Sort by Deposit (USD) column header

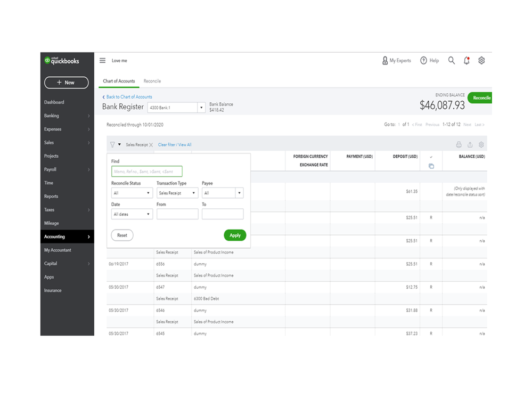(x=405, y=157)
